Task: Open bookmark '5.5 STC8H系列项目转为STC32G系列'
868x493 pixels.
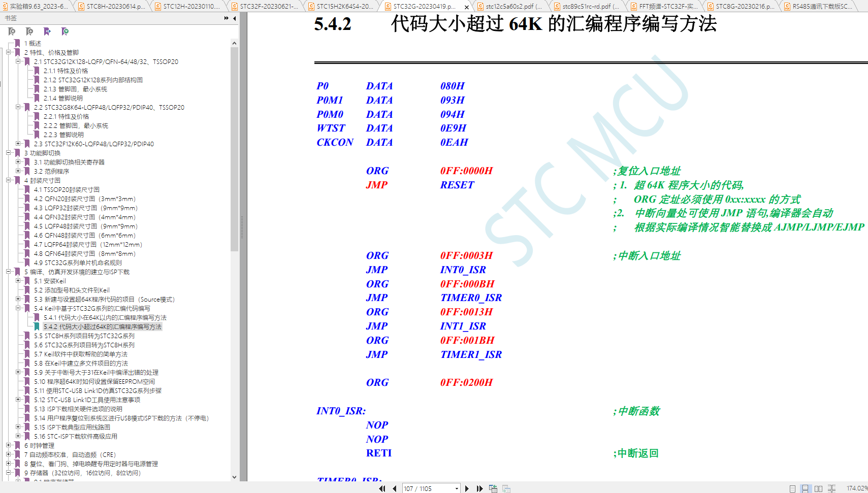Action: click(84, 336)
